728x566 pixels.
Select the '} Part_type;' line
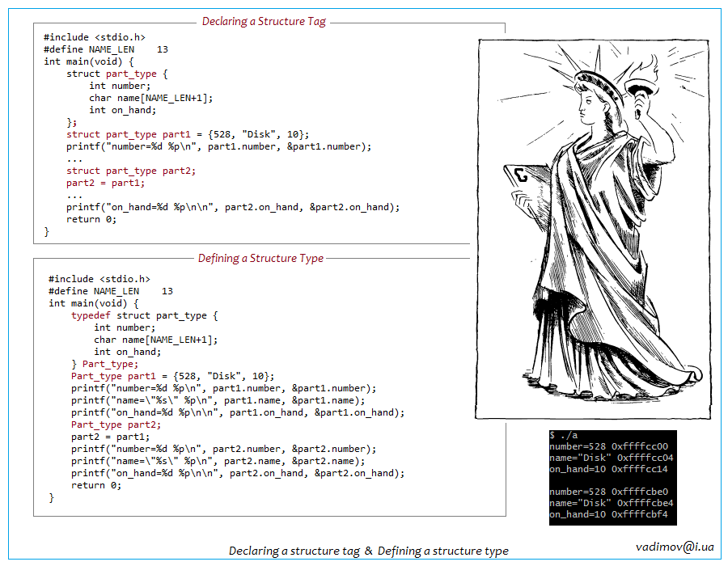pyautogui.click(x=105, y=364)
